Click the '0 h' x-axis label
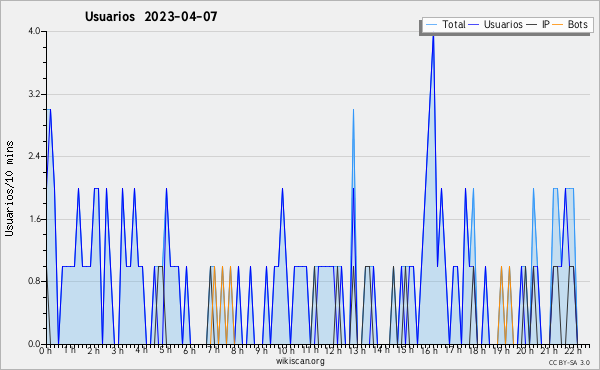600x370 pixels. pyautogui.click(x=45, y=351)
